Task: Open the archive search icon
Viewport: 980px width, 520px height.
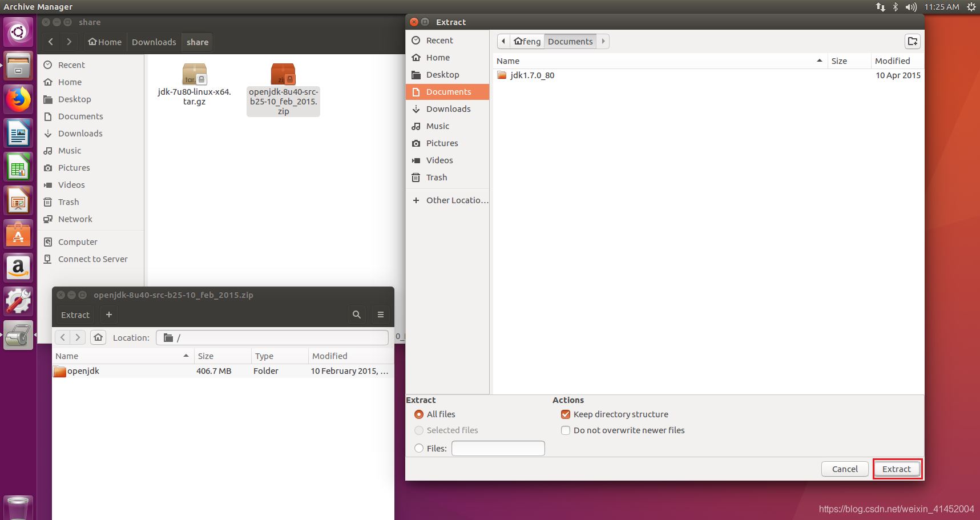Action: 357,315
